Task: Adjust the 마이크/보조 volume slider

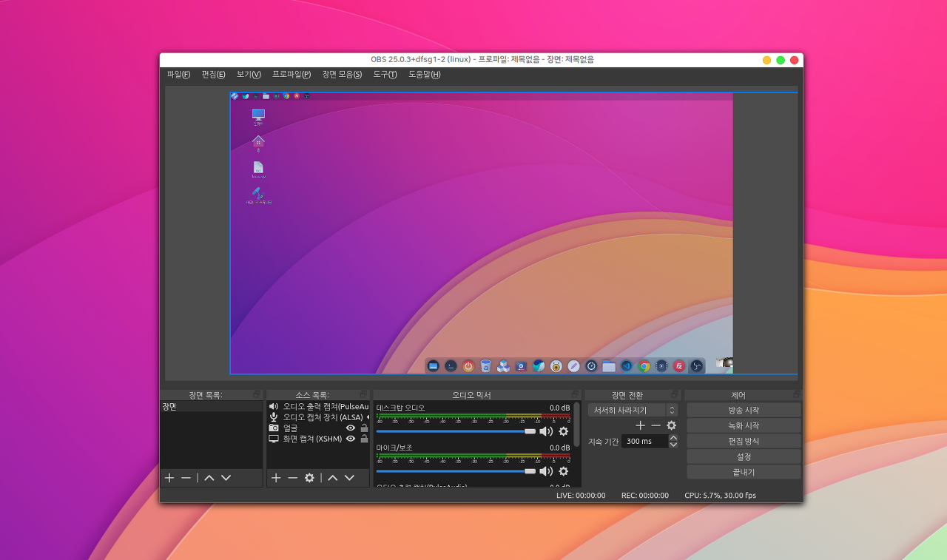Action: [456, 471]
